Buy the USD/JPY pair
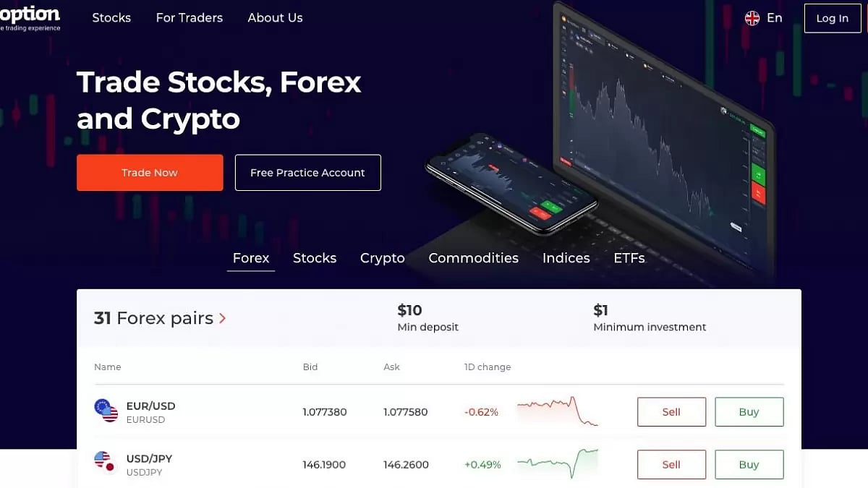This screenshot has width=868, height=488. pyautogui.click(x=749, y=463)
